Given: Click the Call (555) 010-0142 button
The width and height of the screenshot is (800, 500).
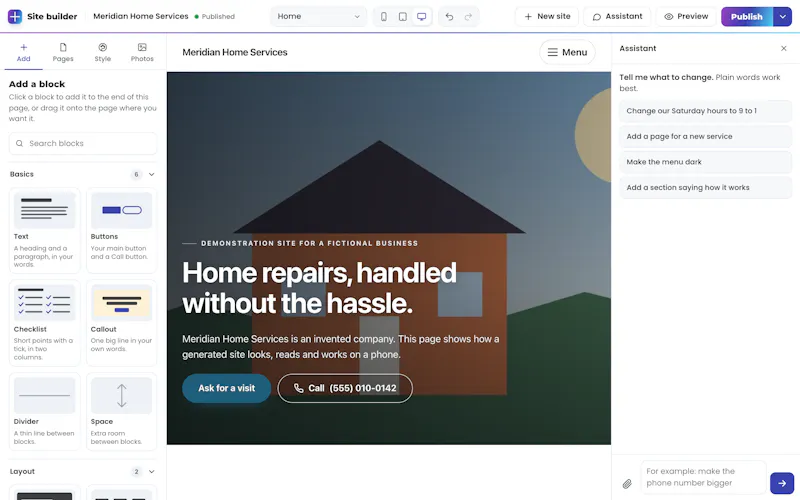Looking at the screenshot, I should click(345, 388).
